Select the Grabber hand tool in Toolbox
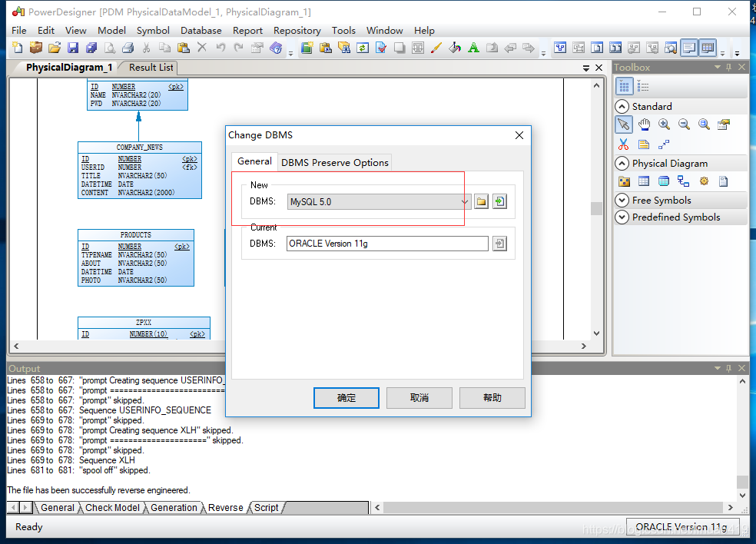 (644, 124)
